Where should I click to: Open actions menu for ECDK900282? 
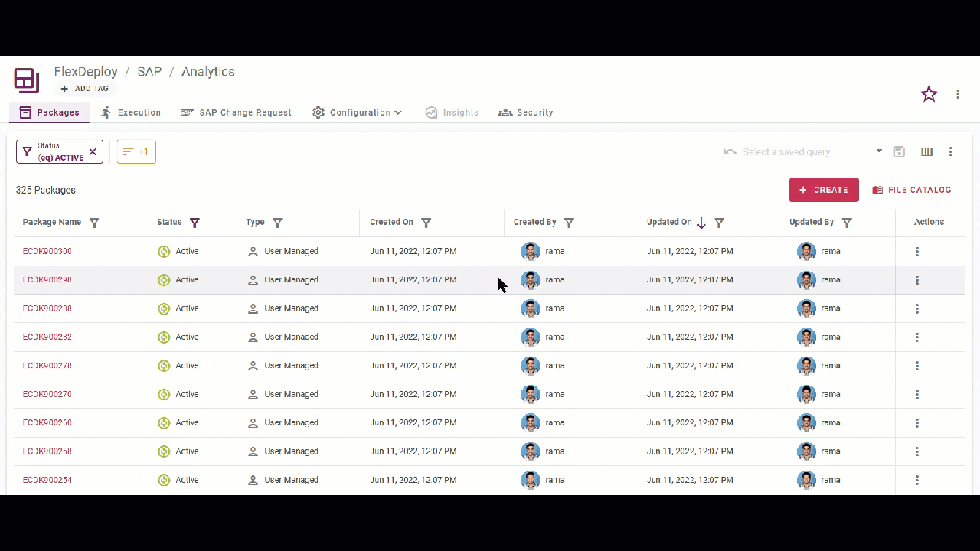[917, 337]
